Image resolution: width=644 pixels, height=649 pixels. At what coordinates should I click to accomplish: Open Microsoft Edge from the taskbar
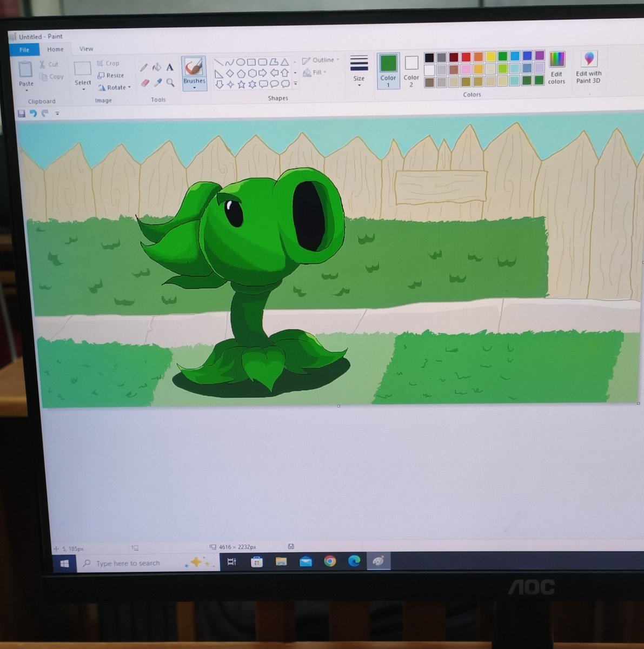354,561
